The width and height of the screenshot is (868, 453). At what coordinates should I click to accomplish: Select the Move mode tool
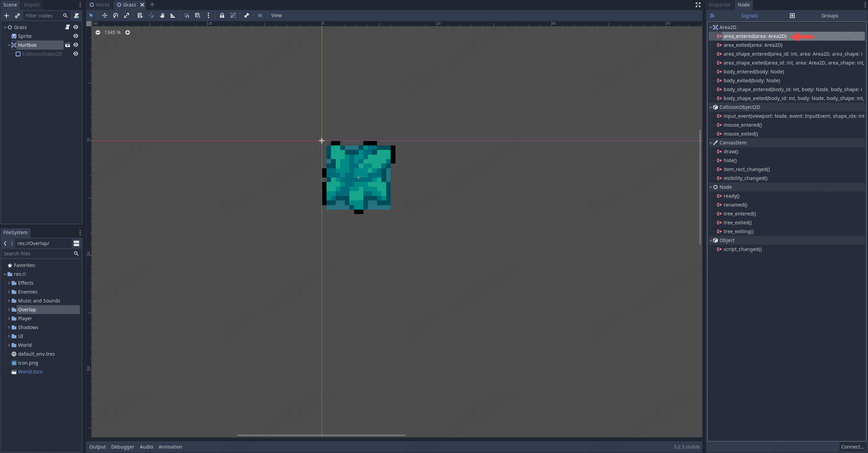pos(104,15)
